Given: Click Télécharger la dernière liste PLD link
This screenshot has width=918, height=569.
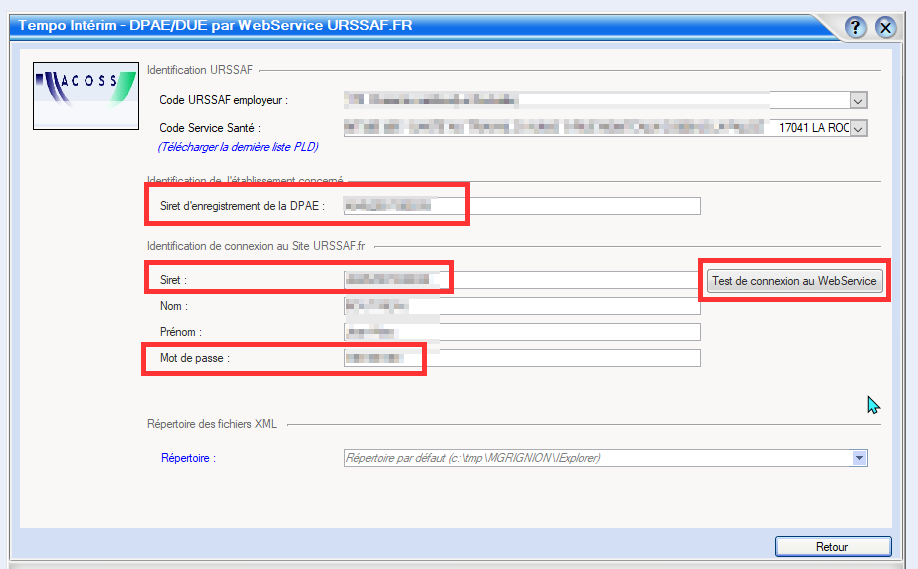Looking at the screenshot, I should tap(238, 147).
